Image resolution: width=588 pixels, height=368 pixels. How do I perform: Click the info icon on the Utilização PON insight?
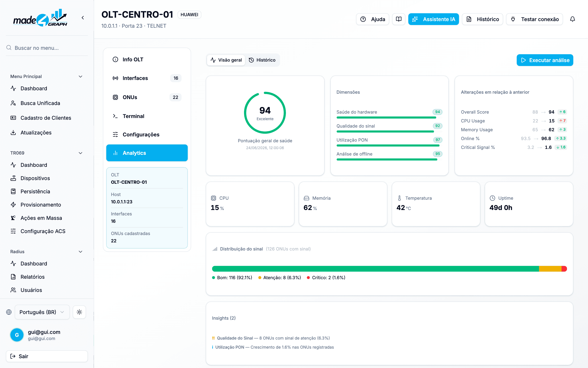click(x=212, y=347)
